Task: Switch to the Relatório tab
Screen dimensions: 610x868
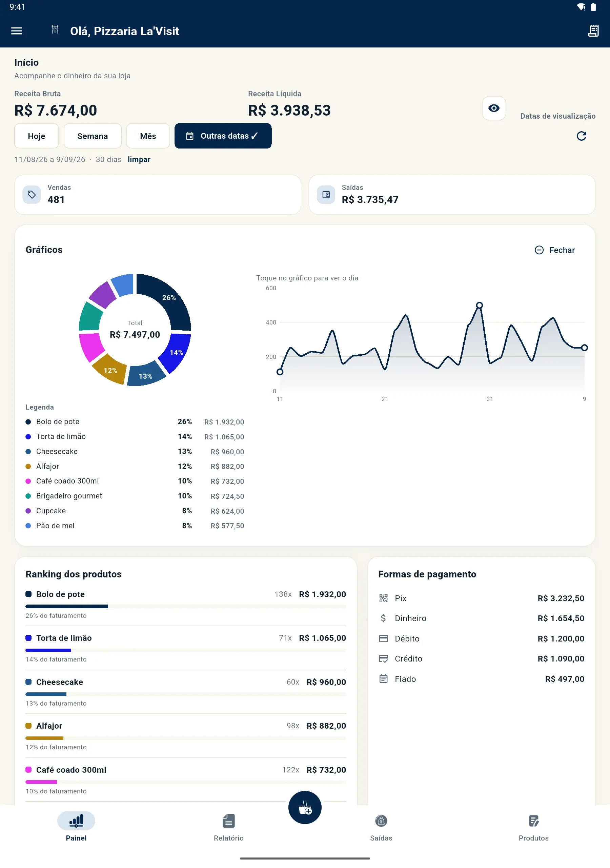Action: point(229,827)
